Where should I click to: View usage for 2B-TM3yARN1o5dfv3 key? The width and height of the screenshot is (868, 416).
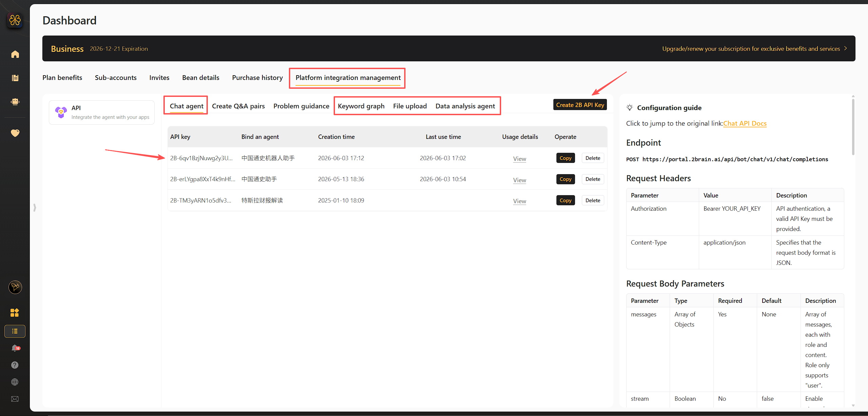pos(519,201)
